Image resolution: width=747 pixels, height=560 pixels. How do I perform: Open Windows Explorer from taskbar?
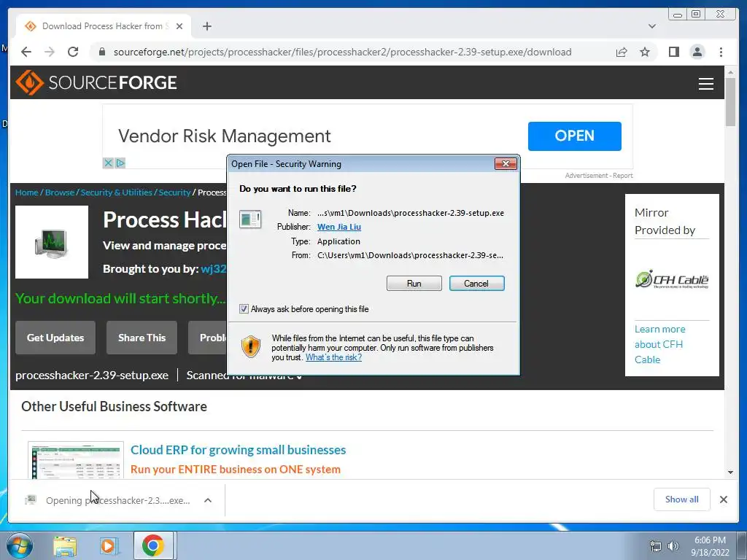point(65,545)
